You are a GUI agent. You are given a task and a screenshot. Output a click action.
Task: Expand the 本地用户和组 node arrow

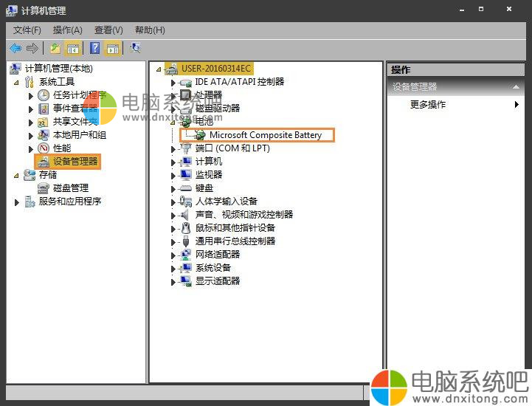(x=31, y=136)
